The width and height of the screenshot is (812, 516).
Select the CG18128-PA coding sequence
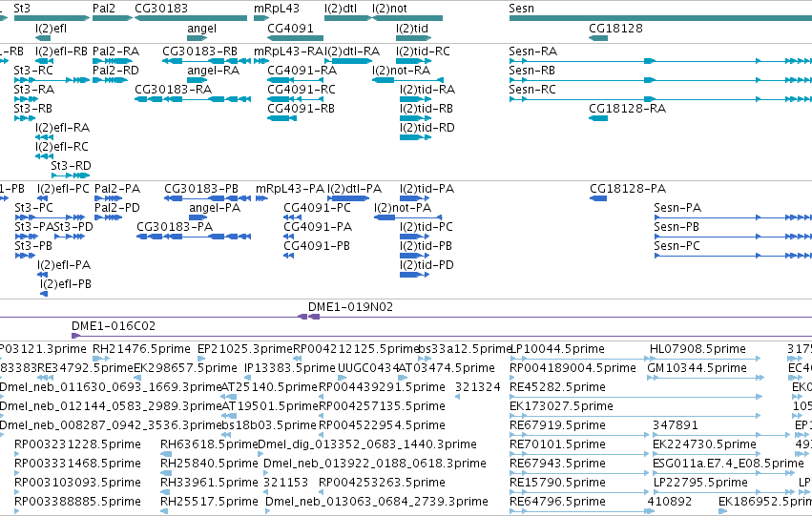[598, 198]
